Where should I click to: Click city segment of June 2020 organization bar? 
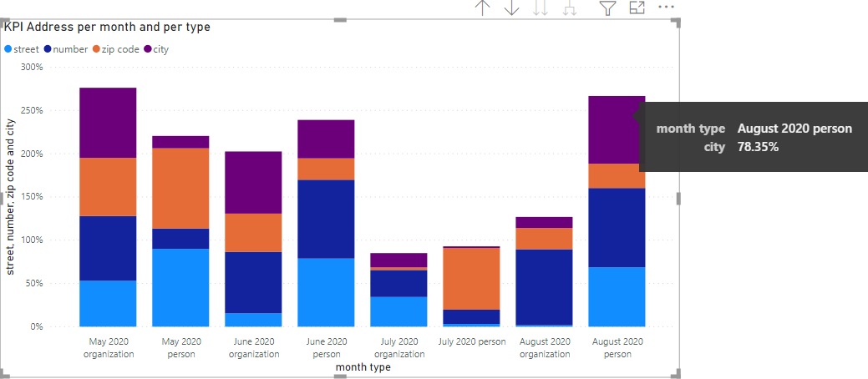pos(253,183)
